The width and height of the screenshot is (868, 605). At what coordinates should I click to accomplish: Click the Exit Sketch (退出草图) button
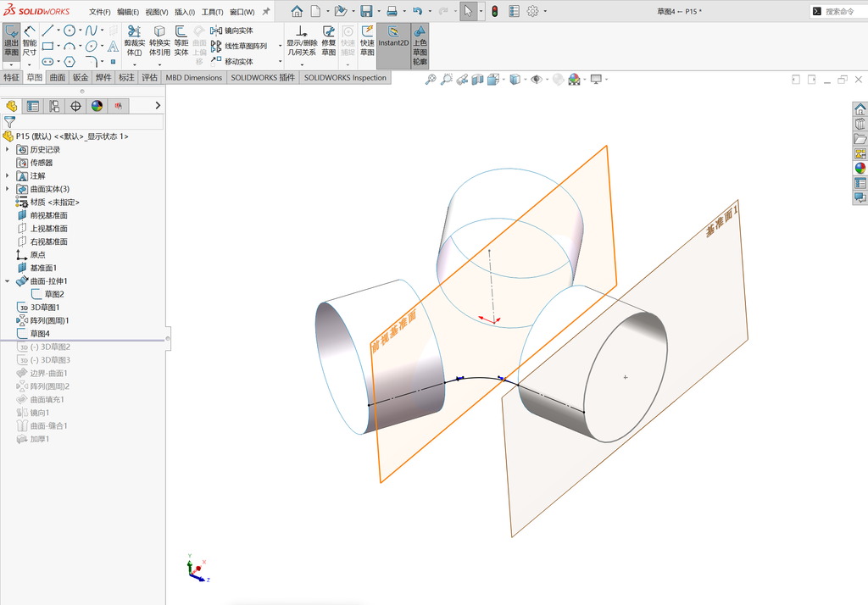coord(11,41)
